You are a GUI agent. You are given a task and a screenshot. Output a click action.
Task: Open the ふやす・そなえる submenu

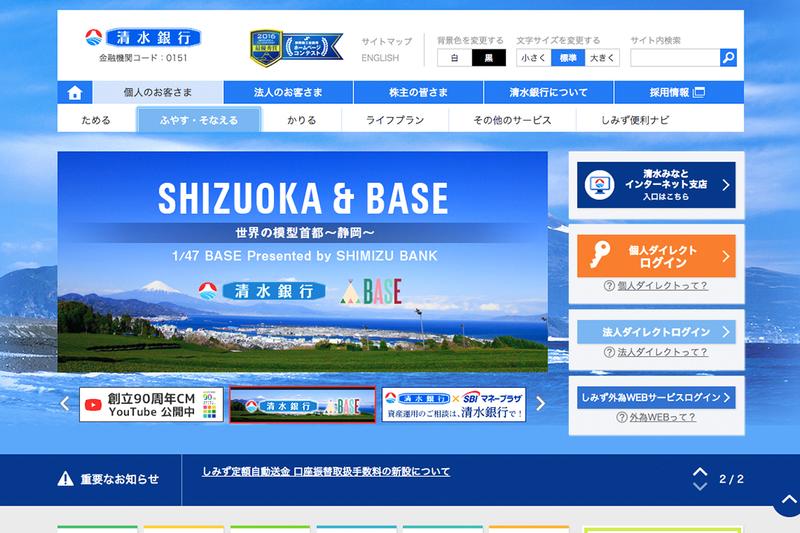tap(199, 120)
